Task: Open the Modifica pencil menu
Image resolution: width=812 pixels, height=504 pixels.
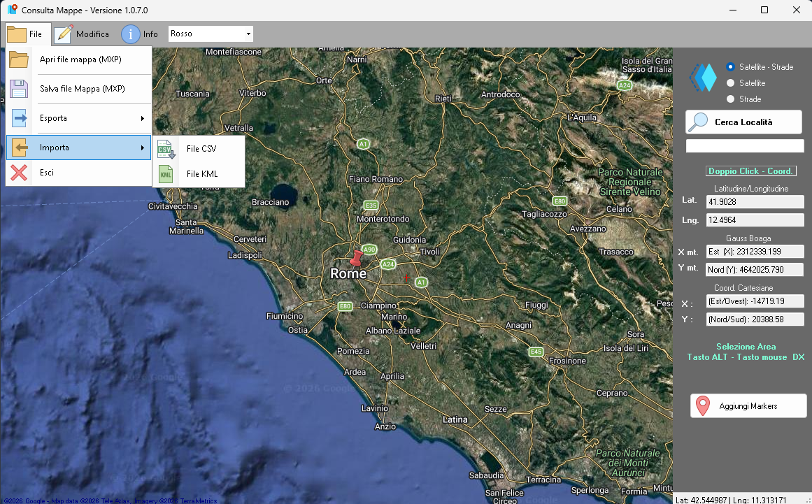Action: [x=81, y=34]
